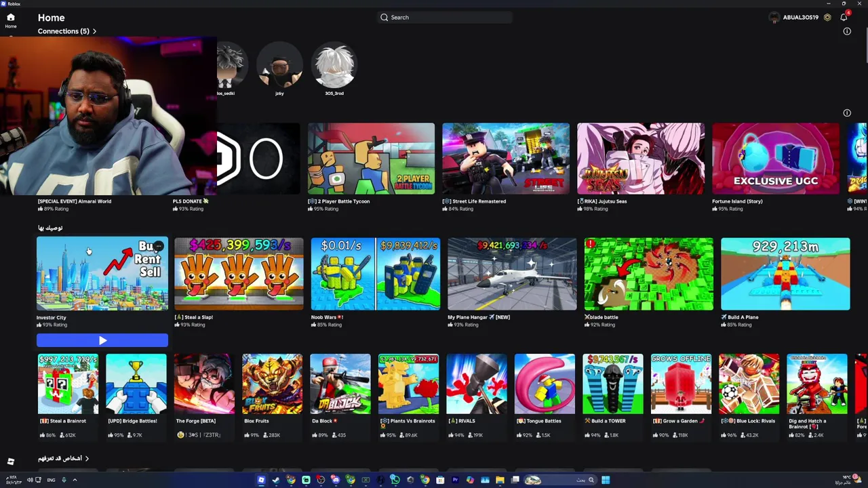Open the Build a TOWER game tile
Viewport: 868px width, 488px height.
[x=613, y=384]
